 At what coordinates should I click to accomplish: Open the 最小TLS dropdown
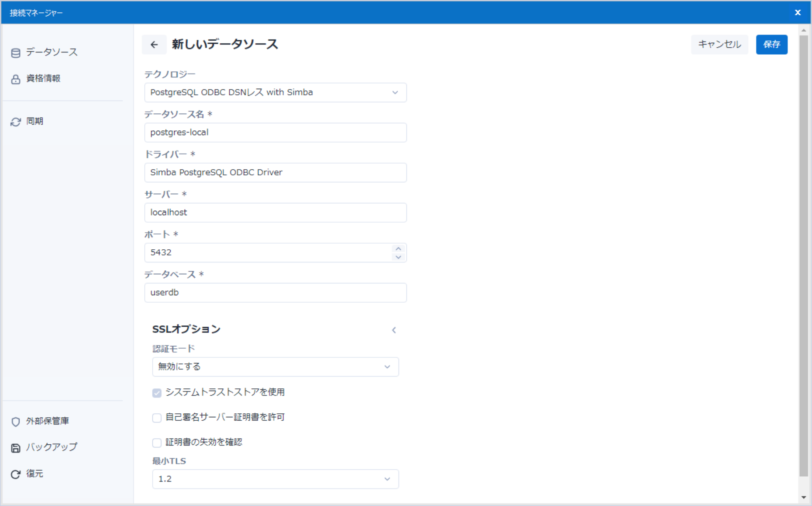coord(276,479)
